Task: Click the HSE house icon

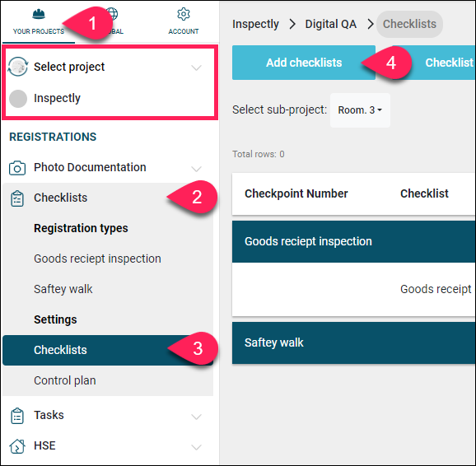Action: [x=17, y=446]
